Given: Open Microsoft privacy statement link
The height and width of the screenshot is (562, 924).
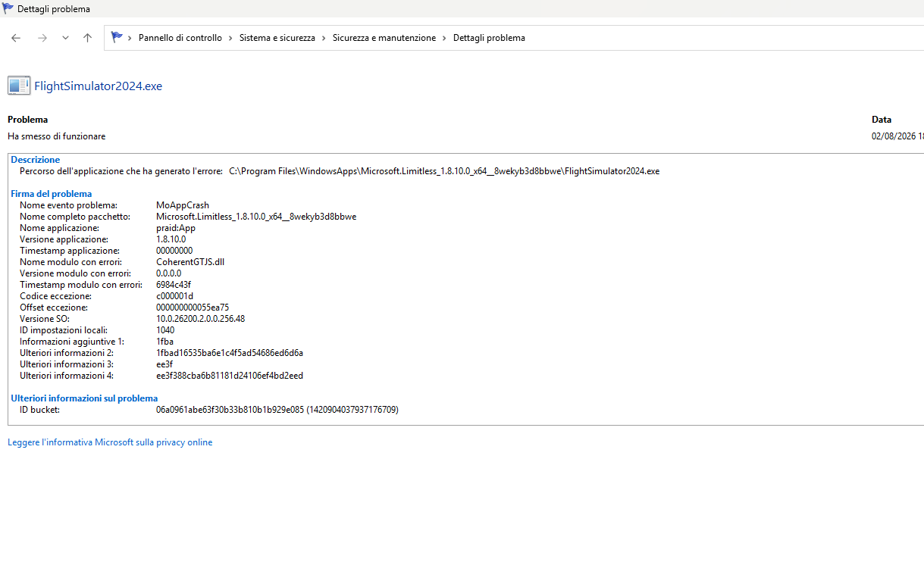Looking at the screenshot, I should pos(110,442).
